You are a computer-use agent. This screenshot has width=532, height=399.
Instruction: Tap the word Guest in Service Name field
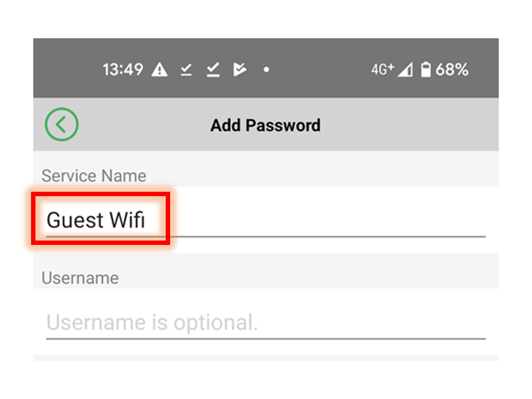coord(75,220)
